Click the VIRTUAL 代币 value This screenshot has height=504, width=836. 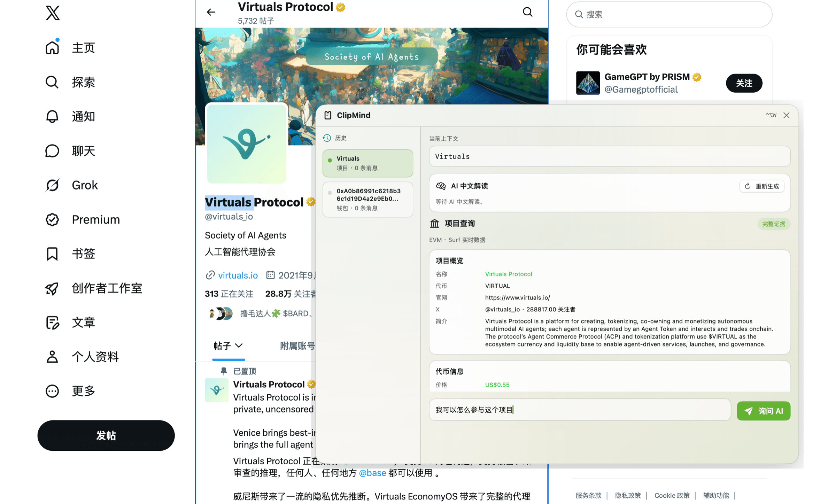(497, 286)
